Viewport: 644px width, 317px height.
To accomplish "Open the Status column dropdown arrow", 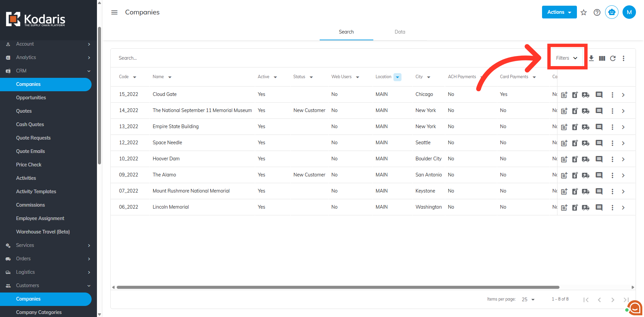I will click(x=311, y=77).
